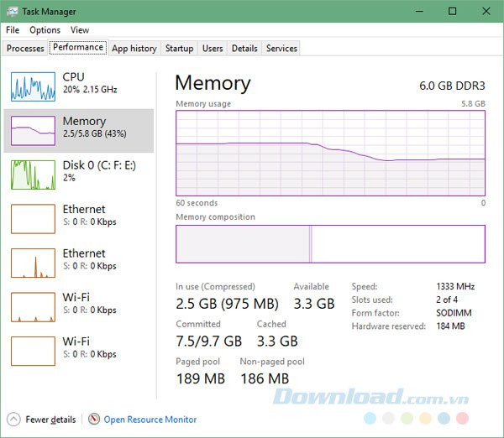The image size is (504, 438).
Task: Go to the Startup tab
Action: [x=179, y=49]
